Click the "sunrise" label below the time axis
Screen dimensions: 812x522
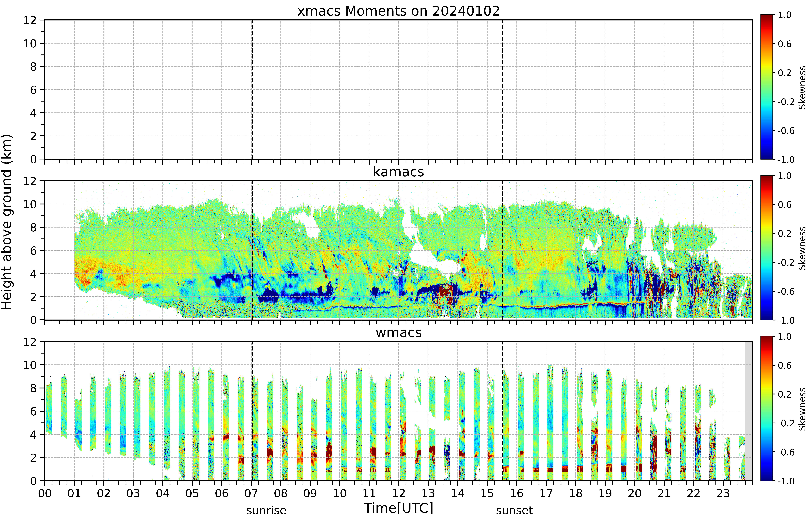point(266,510)
